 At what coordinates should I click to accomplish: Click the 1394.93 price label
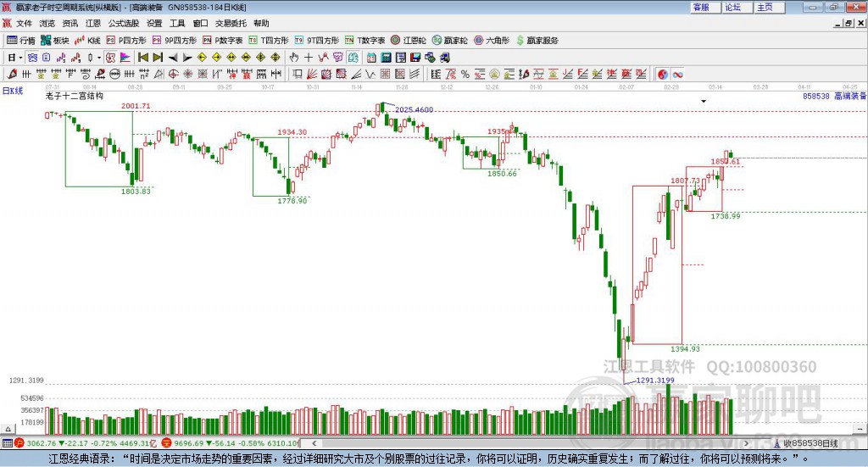pyautogui.click(x=685, y=348)
